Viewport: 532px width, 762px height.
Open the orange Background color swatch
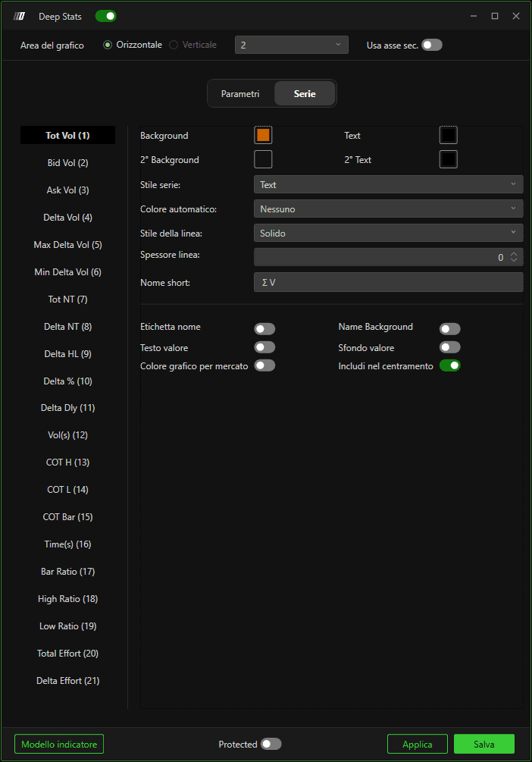[263, 135]
